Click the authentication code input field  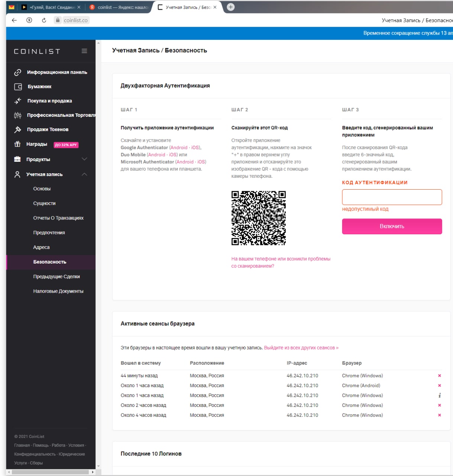392,197
